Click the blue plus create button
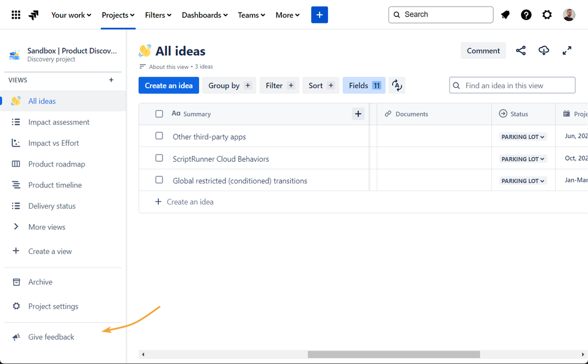Image resolution: width=588 pixels, height=364 pixels. (320, 15)
